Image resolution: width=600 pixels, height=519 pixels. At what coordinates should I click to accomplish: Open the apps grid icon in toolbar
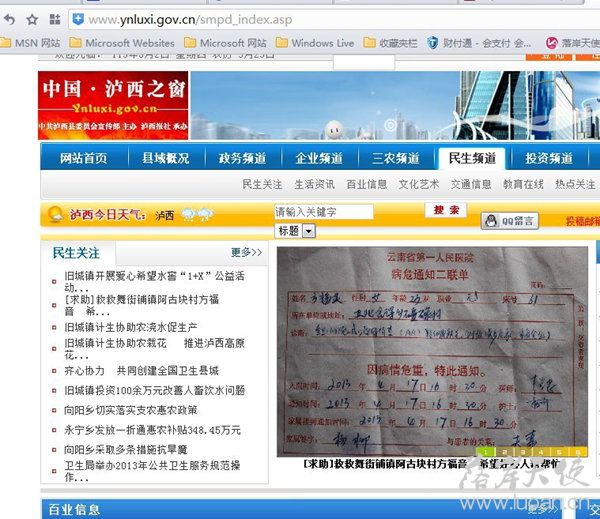[x=55, y=19]
